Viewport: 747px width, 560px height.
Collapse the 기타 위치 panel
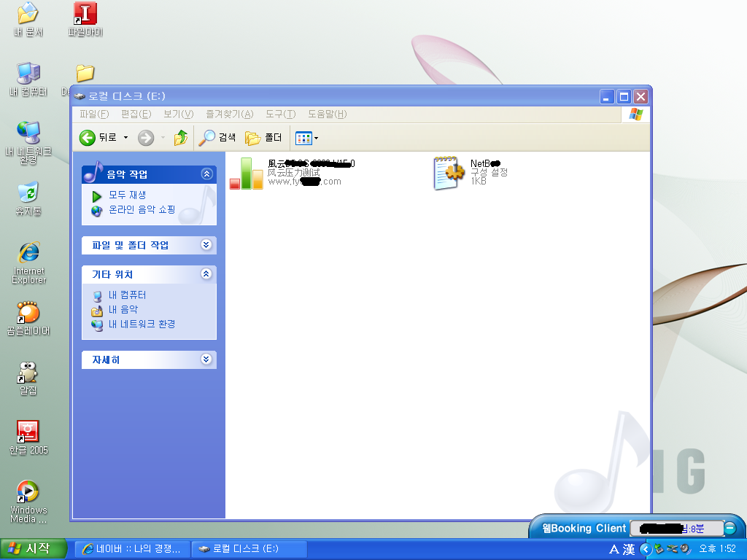pyautogui.click(x=206, y=274)
